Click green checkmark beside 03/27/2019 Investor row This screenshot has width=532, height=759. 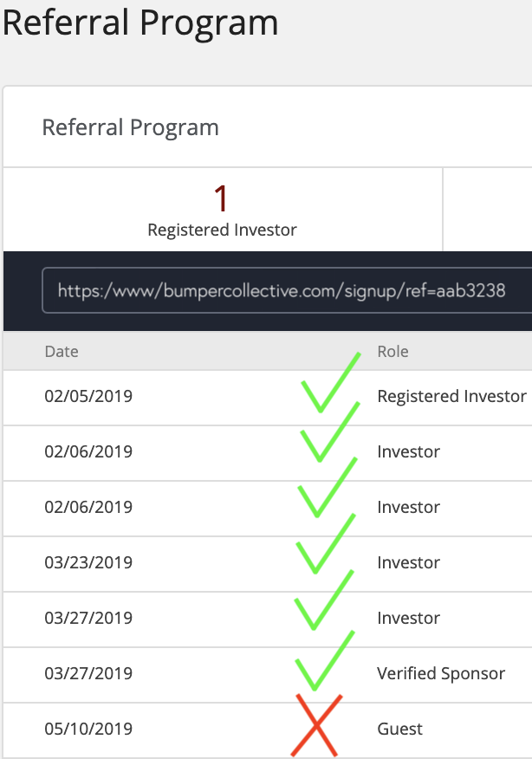coord(324,600)
